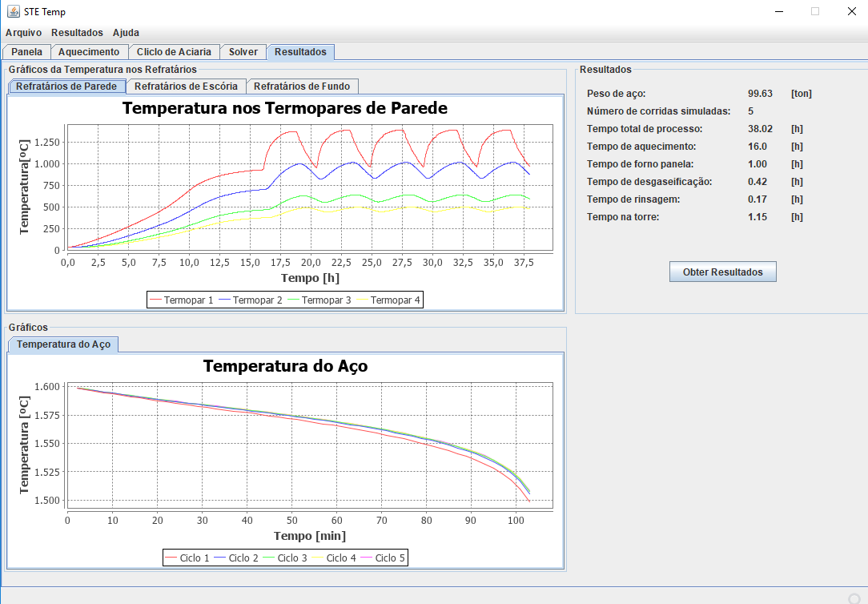Open the Ajuda menu
Viewport: 868px width, 604px height.
[x=126, y=33]
